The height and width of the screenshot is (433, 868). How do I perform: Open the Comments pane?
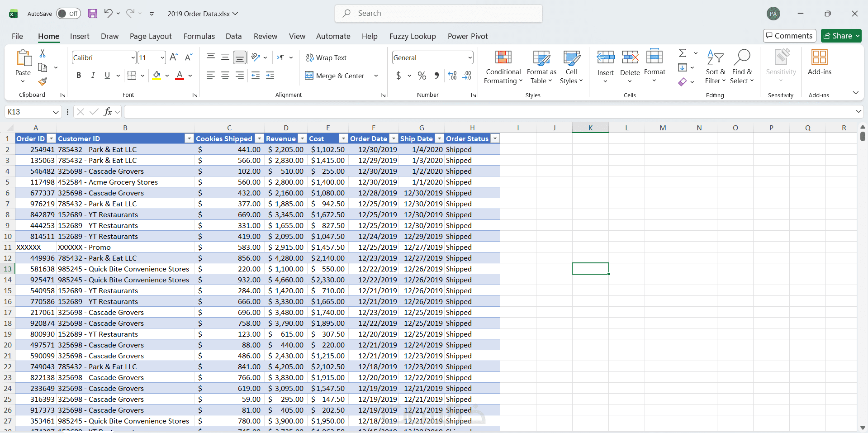pyautogui.click(x=789, y=36)
